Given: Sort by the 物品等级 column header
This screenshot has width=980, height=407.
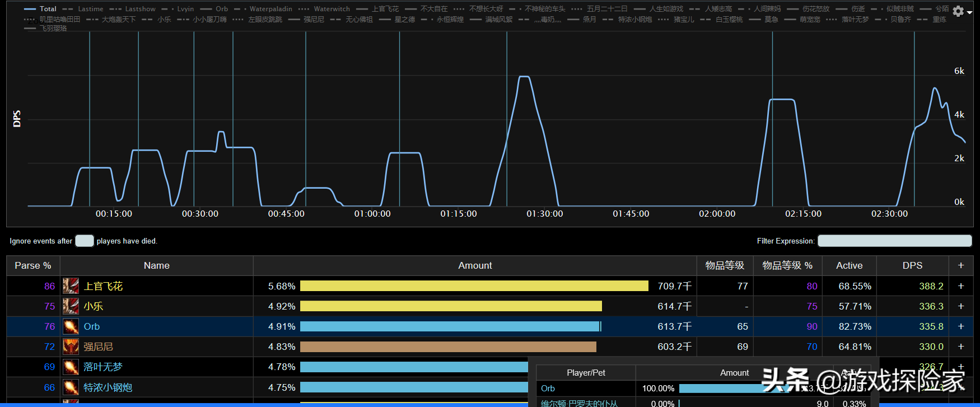Looking at the screenshot, I should point(725,265).
